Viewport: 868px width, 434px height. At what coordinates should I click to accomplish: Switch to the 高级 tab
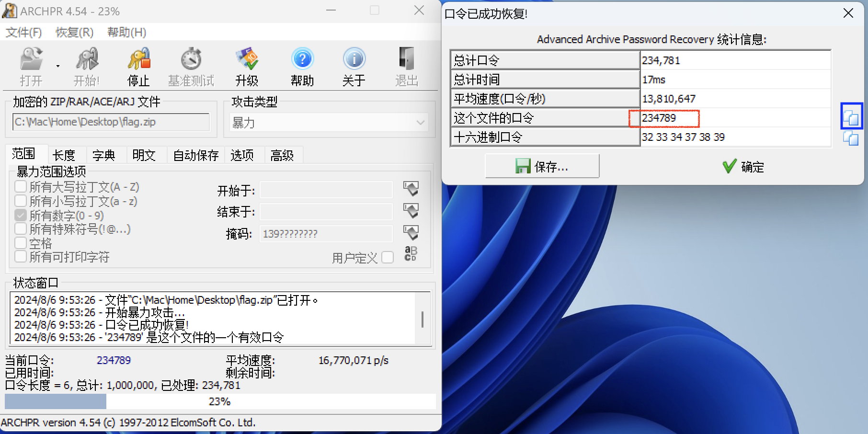pyautogui.click(x=282, y=155)
